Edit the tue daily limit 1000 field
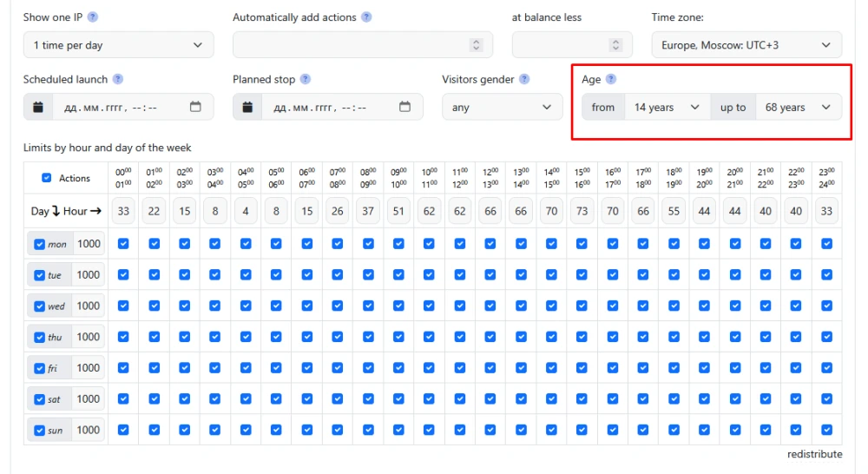868x474 pixels. pyautogui.click(x=89, y=274)
